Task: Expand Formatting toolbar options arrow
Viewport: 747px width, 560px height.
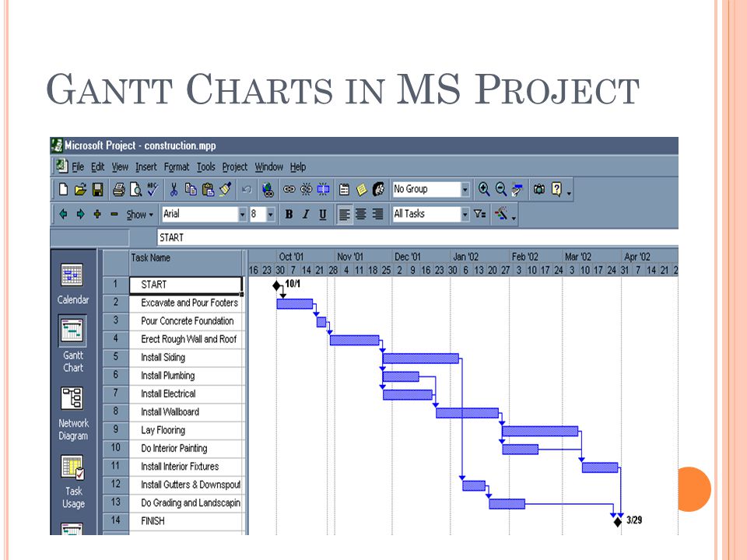Action: pos(514,218)
